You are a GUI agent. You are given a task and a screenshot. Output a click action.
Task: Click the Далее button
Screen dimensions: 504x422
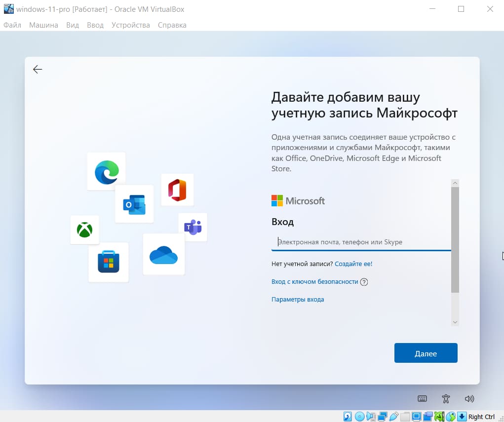[426, 353]
